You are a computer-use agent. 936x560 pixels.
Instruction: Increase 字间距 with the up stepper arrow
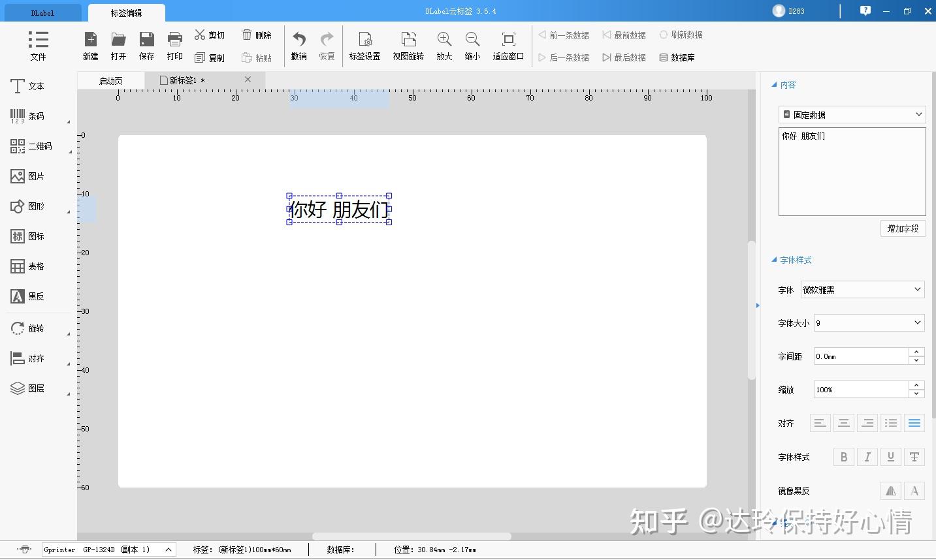pos(916,352)
